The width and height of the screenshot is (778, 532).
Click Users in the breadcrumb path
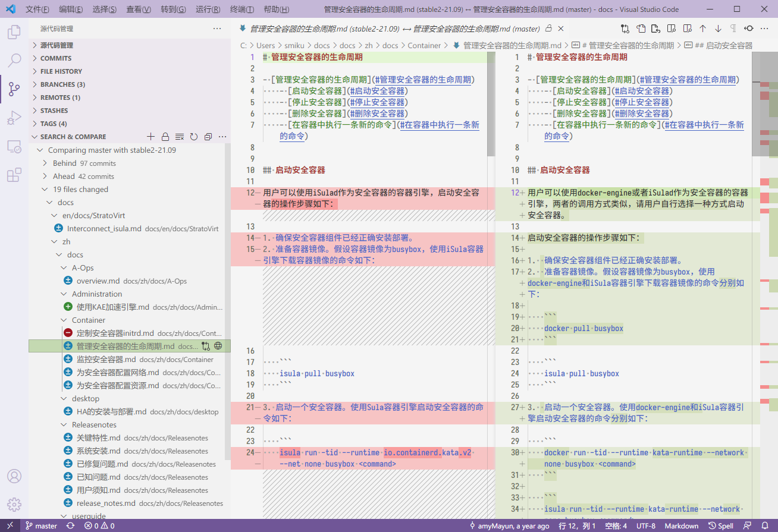click(x=266, y=45)
